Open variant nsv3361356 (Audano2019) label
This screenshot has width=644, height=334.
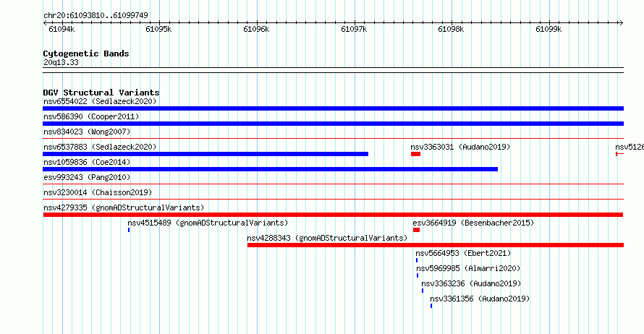point(480,299)
